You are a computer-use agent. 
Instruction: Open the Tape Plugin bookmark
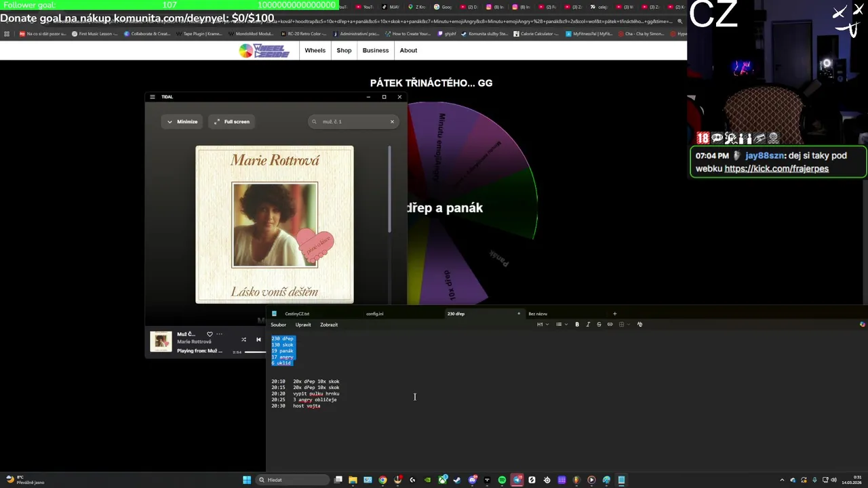click(200, 33)
